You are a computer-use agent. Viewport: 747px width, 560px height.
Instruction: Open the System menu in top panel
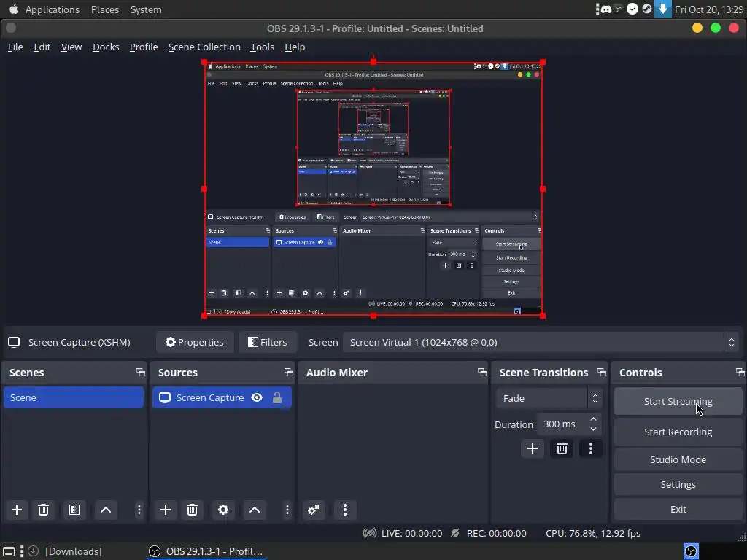click(146, 9)
